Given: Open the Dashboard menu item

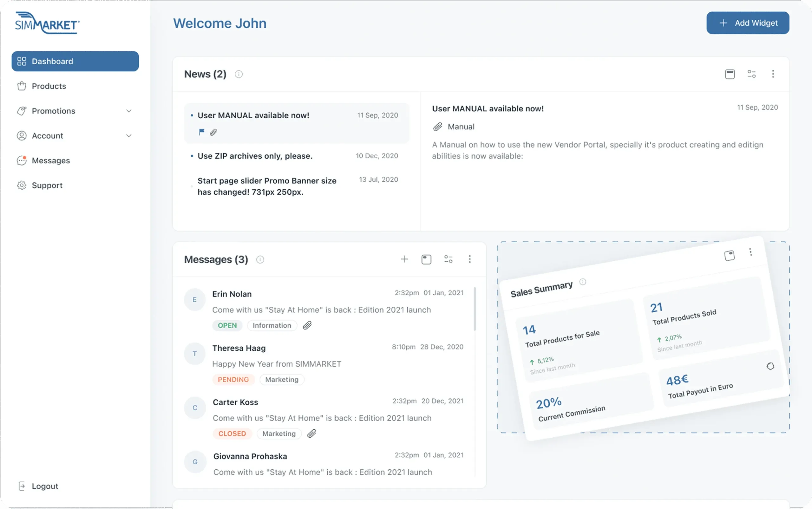Looking at the screenshot, I should tap(75, 61).
